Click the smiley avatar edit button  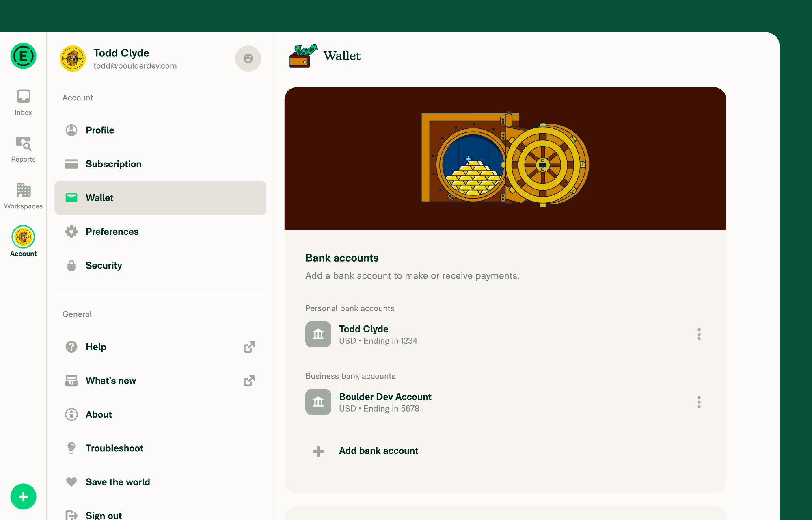248,58
